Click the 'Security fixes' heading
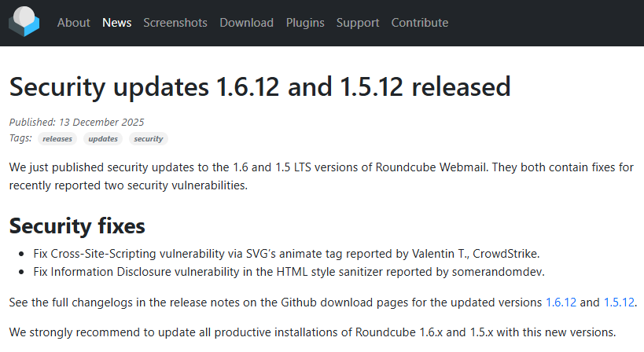644x352 pixels. (x=77, y=226)
